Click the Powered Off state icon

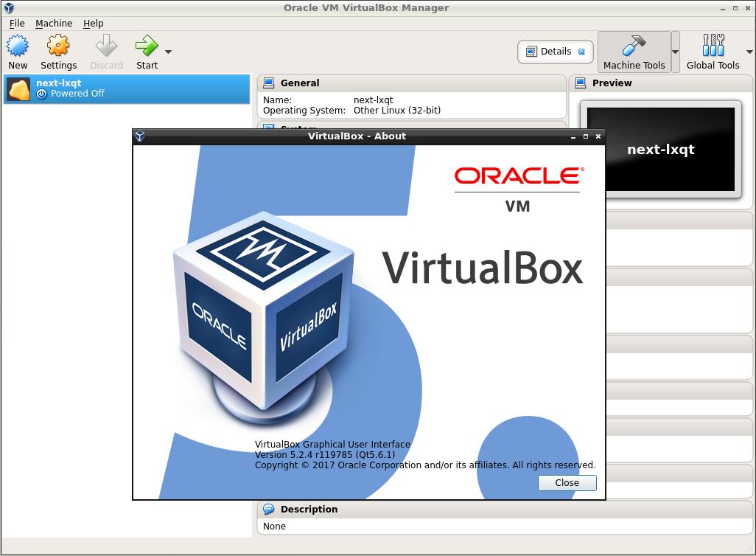pyautogui.click(x=42, y=94)
